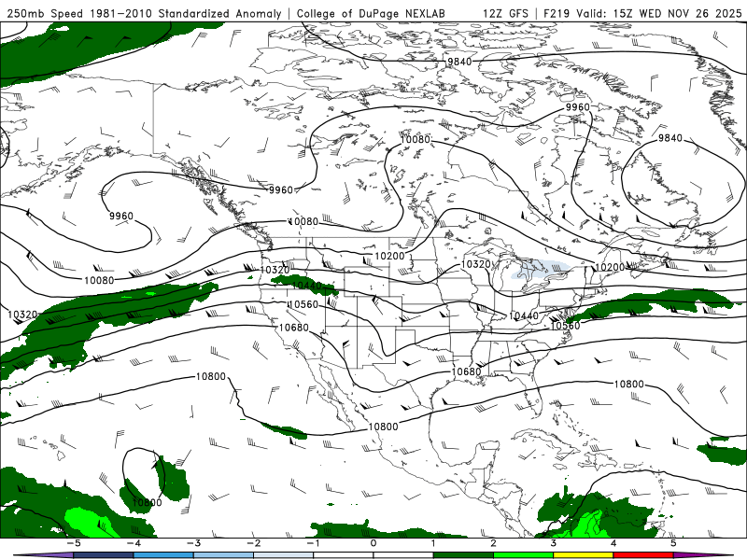Viewport: 747px width, 560px height.
Task: Click the 10320 contour label over Washington state
Action: tap(275, 270)
